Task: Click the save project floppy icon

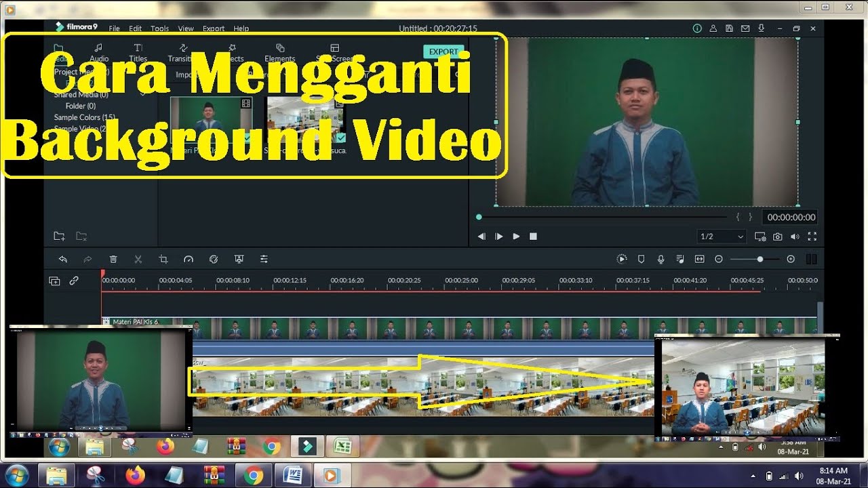Action: coord(729,28)
